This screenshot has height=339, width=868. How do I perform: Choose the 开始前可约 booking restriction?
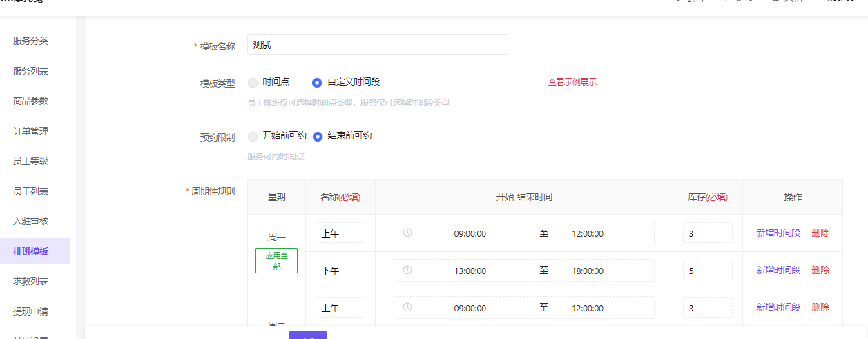pos(253,136)
